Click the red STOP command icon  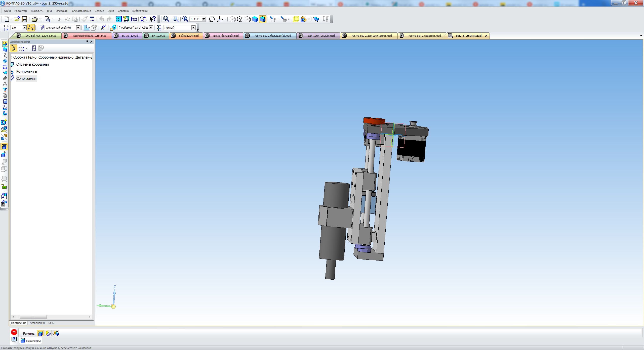[x=14, y=332]
